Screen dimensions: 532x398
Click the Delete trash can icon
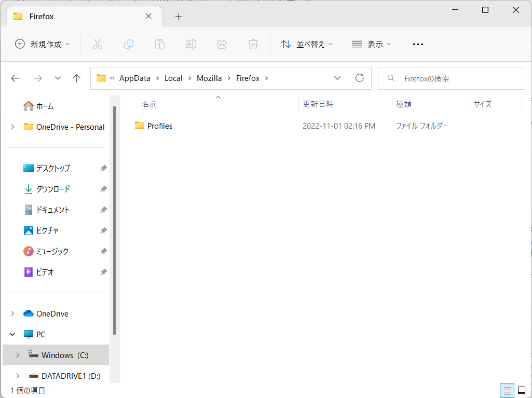click(x=253, y=44)
